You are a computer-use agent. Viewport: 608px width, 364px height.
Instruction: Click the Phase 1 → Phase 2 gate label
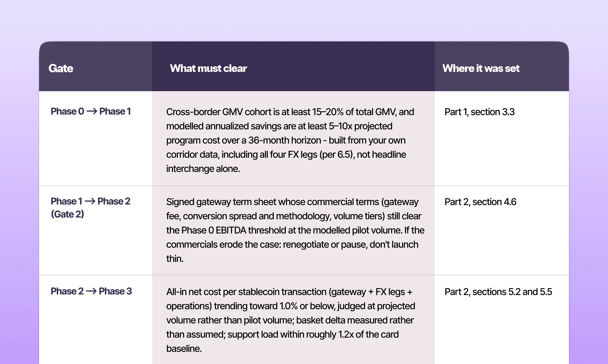point(90,201)
